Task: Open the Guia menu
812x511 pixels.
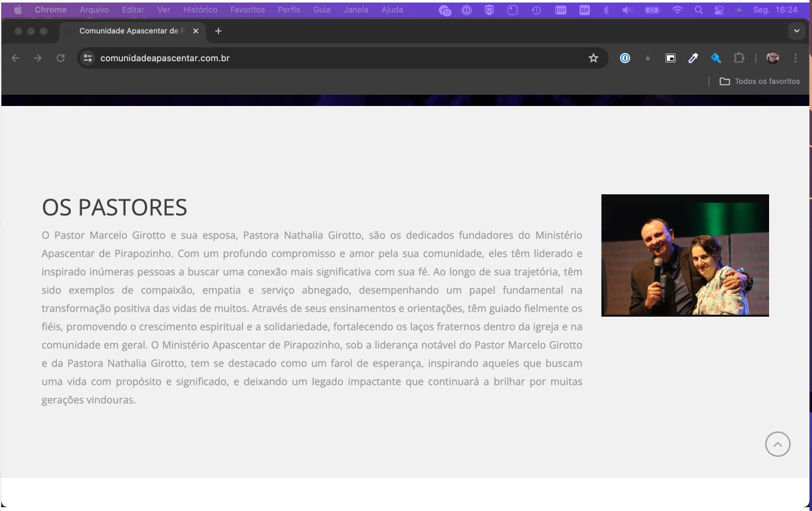Action: pyautogui.click(x=322, y=9)
